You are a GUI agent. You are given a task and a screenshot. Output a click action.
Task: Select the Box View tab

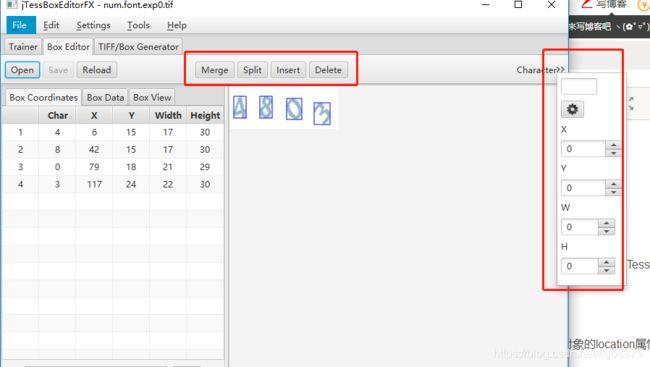[x=152, y=97]
